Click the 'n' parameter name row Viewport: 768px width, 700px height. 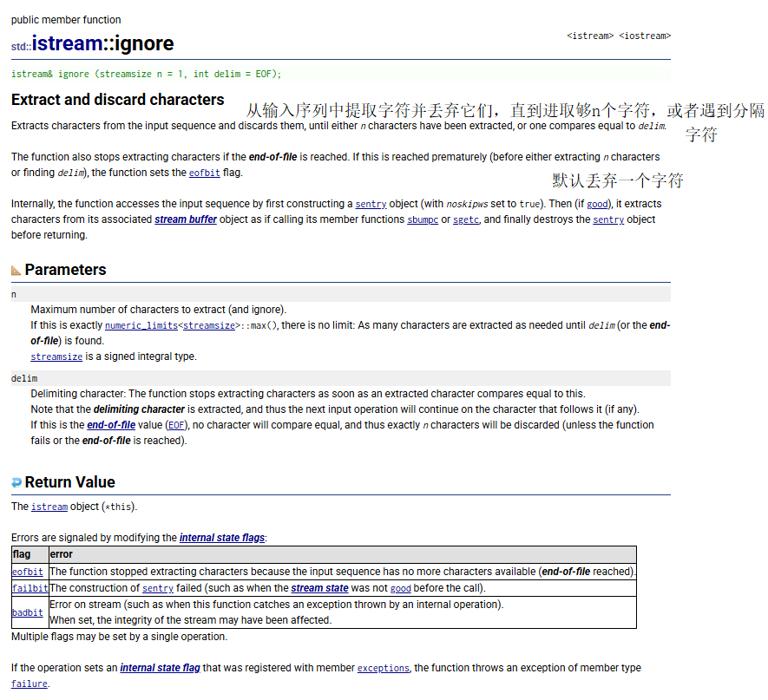[x=341, y=295]
